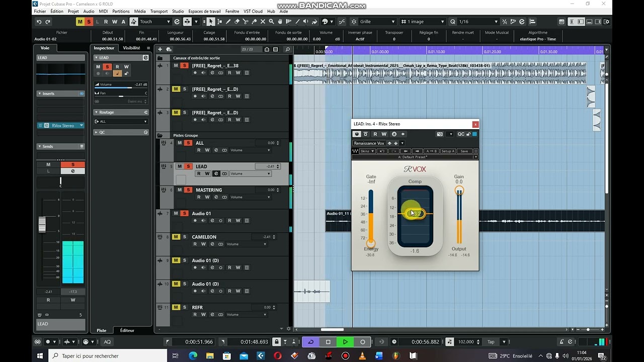Toggle the global Solo S button in the toolbar
Image resolution: width=644 pixels, height=362 pixels.
point(89,22)
